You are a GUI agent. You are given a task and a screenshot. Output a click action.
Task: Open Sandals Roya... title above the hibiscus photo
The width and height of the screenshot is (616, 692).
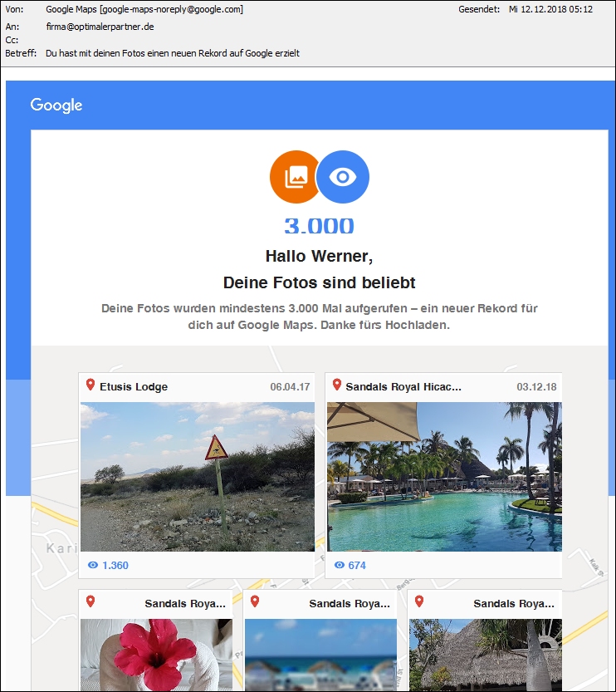[x=185, y=604]
